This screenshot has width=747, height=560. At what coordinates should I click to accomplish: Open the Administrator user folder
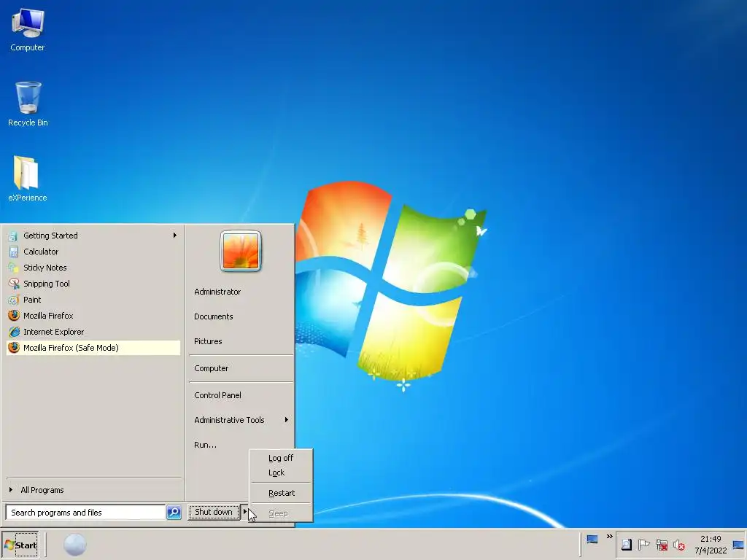click(x=217, y=292)
